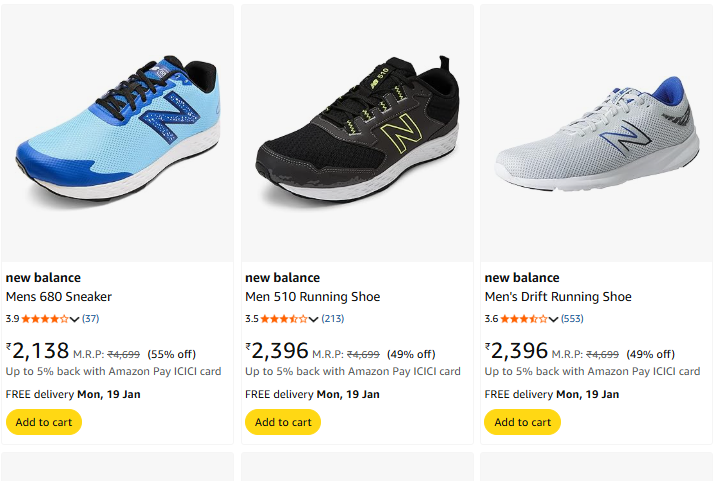
Task: Open the Men's Drift Running Shoe title link
Action: pyautogui.click(x=558, y=297)
